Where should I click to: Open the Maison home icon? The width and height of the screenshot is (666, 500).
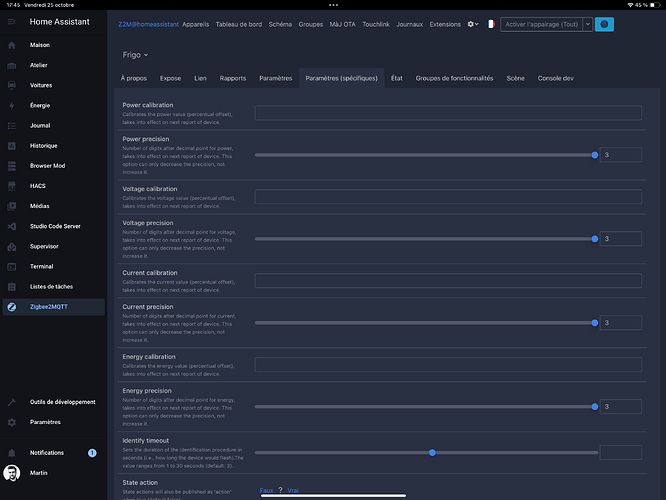(x=11, y=45)
